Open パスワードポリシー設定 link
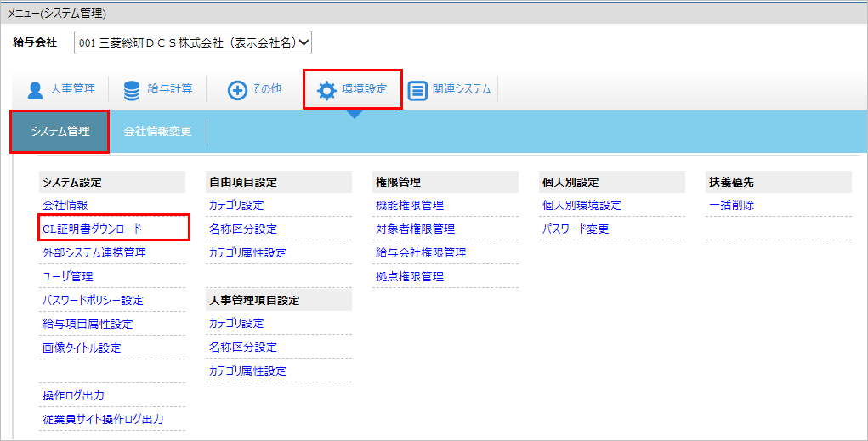This screenshot has width=868, height=441. (93, 301)
